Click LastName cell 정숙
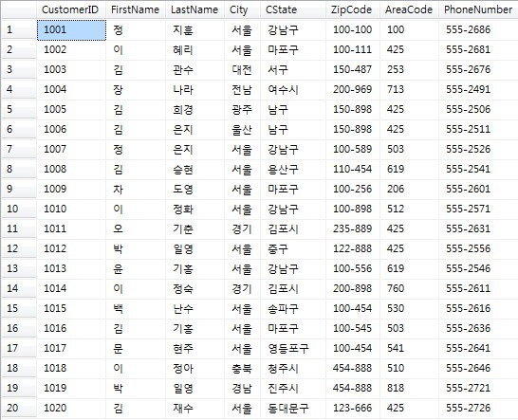 coord(194,288)
